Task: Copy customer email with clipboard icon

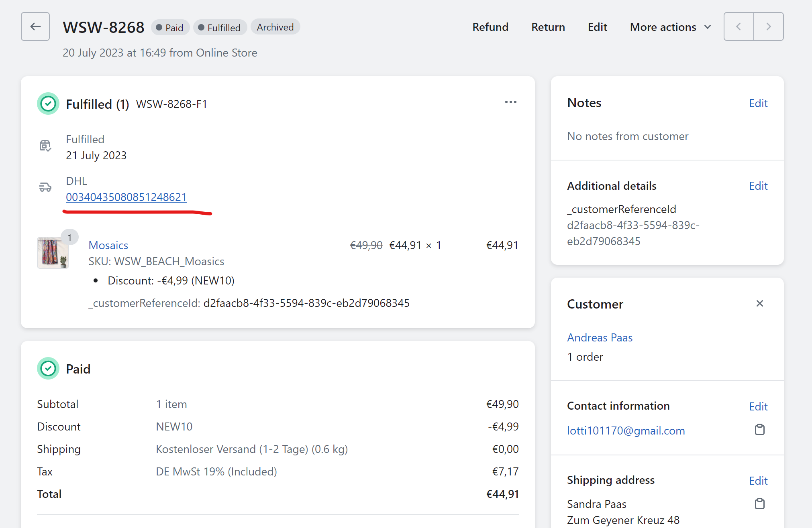Action: (759, 430)
